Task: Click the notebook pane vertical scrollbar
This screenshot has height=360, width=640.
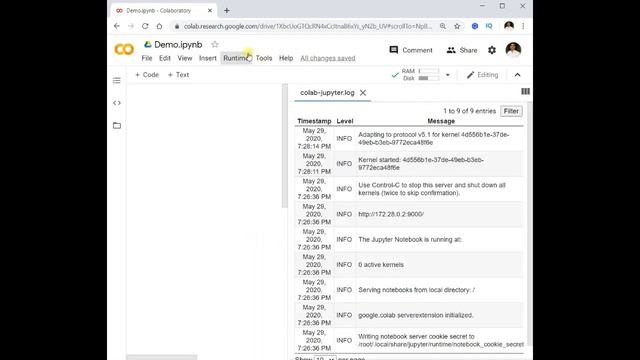Action: click(x=285, y=146)
